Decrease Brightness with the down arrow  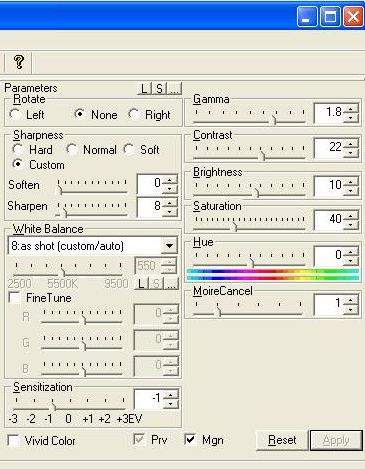[x=351, y=190]
